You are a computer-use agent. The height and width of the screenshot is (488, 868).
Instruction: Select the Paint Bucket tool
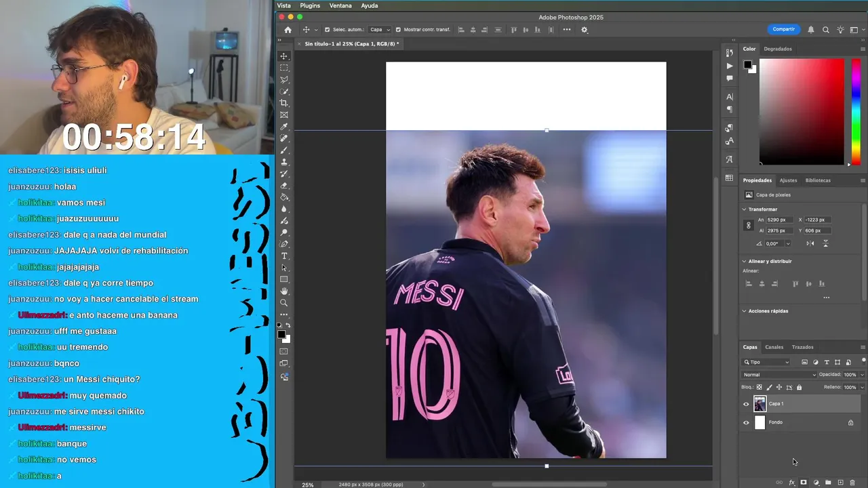pos(284,197)
